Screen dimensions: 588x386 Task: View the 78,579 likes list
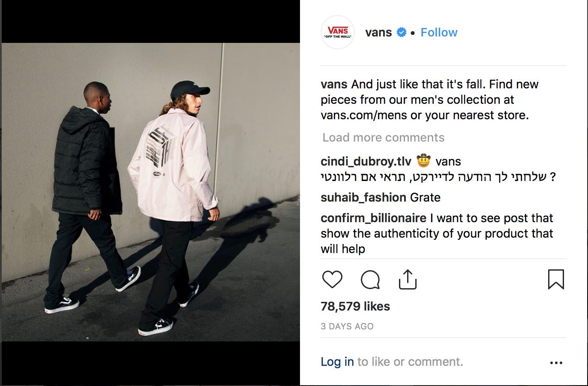pyautogui.click(x=355, y=306)
